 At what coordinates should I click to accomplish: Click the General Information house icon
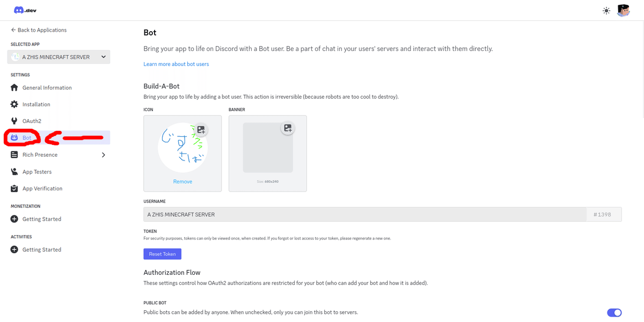tap(14, 87)
